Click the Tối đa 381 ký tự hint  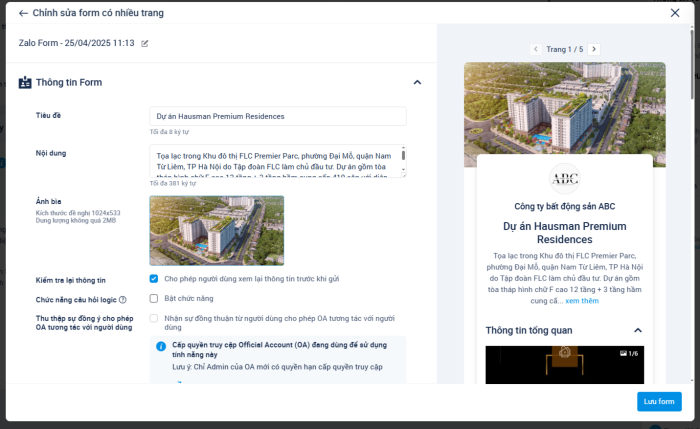(x=173, y=183)
